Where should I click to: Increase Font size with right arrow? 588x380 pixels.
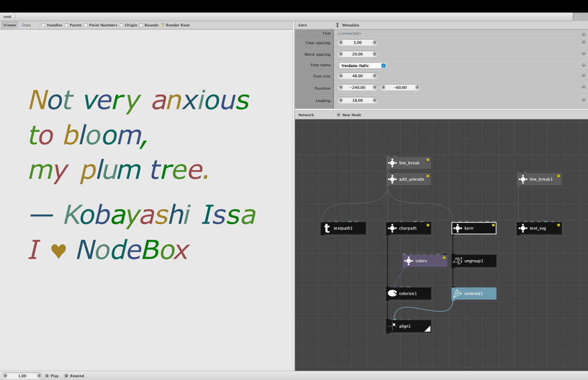point(375,76)
